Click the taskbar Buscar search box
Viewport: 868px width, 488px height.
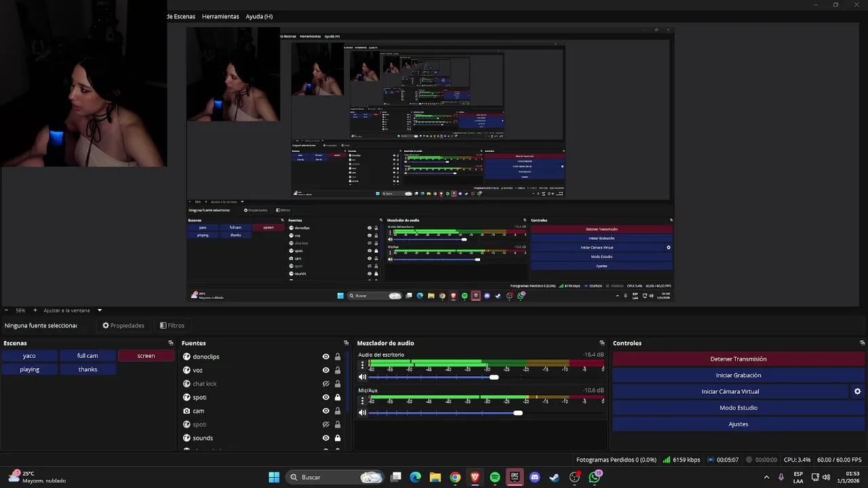coord(335,477)
